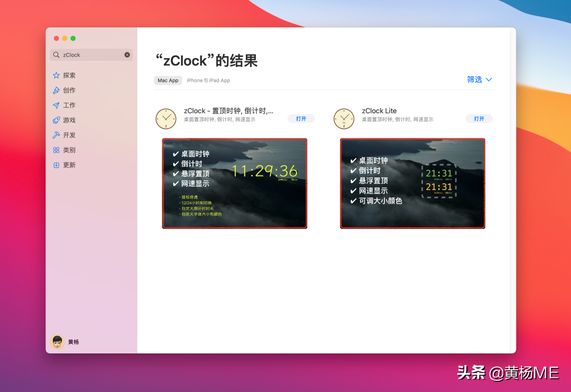Show 更新 in the sidebar
The width and height of the screenshot is (571, 392).
[x=69, y=165]
